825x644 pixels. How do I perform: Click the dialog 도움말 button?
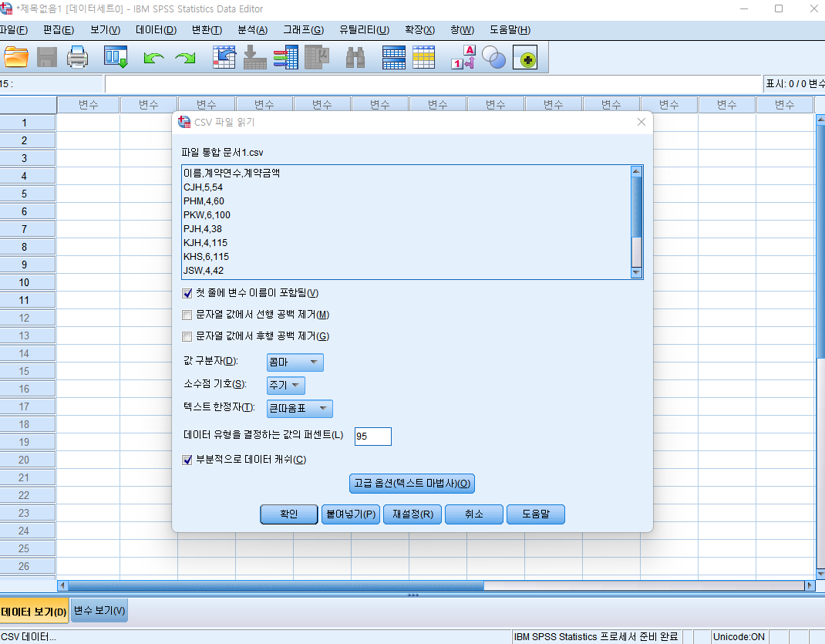point(536,514)
